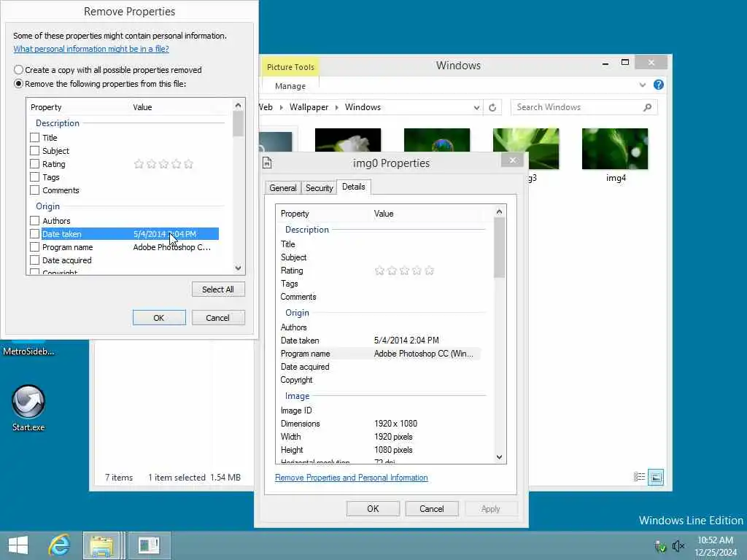Click the Picture Tools contextual tab
747x560 pixels.
(290, 67)
